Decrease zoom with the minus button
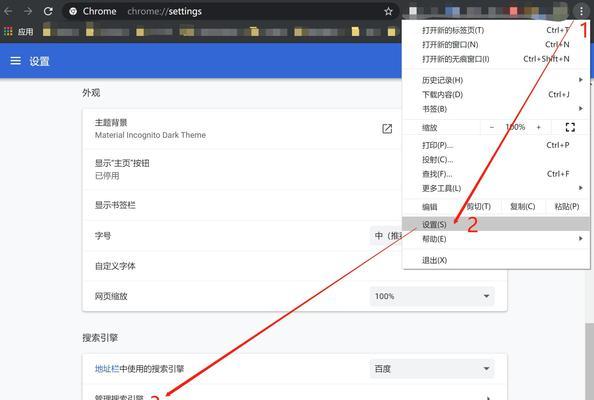The image size is (594, 400). (491, 127)
